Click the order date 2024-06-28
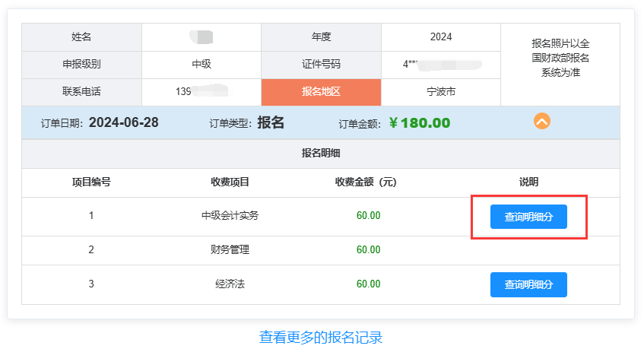 (123, 122)
